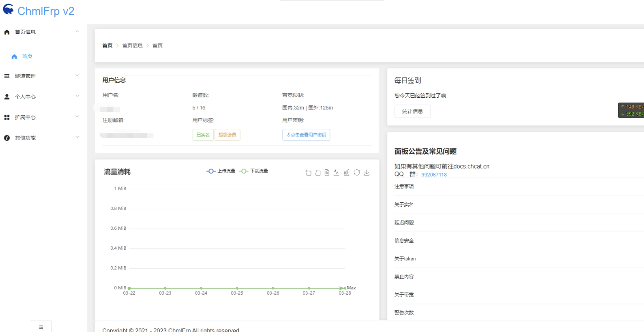The height and width of the screenshot is (332, 644).
Task: Click the zoom reset icon on the traffic chart
Action: (x=317, y=172)
